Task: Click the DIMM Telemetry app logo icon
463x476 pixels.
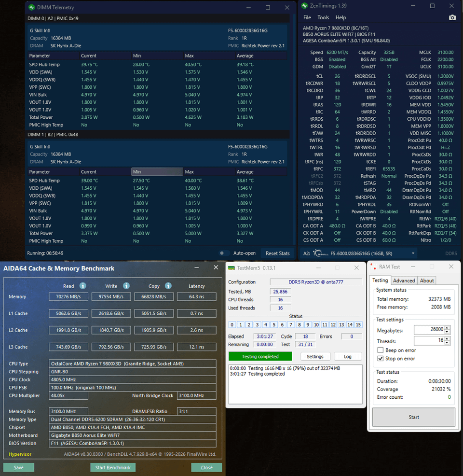Action: (x=31, y=7)
